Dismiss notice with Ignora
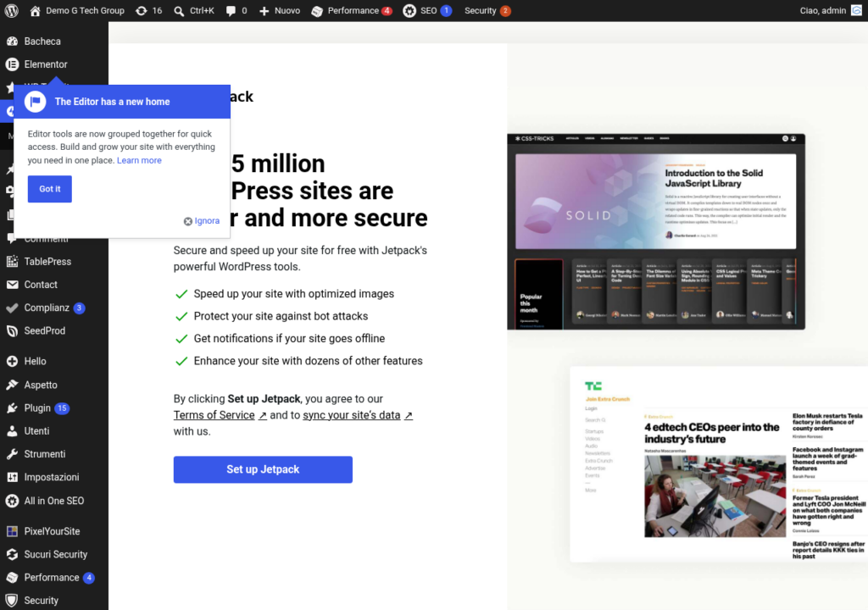This screenshot has width=868, height=610. click(202, 221)
